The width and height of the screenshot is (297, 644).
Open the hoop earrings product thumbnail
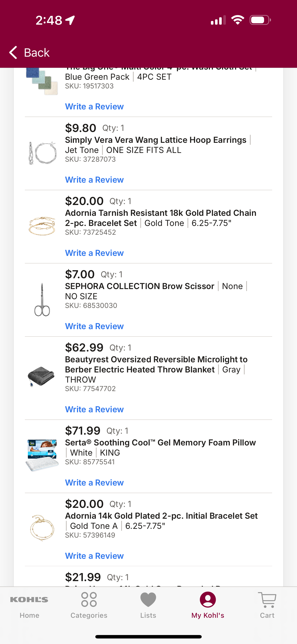(42, 152)
